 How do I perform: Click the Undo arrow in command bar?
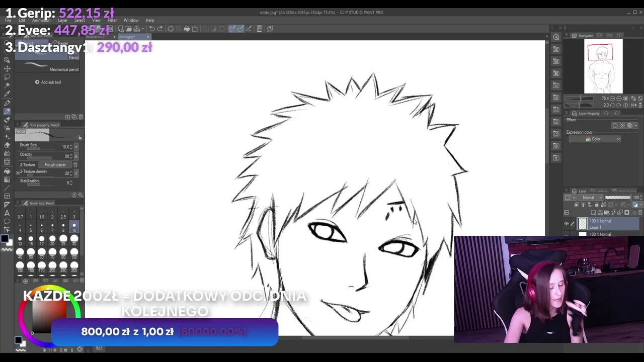[x=151, y=29]
